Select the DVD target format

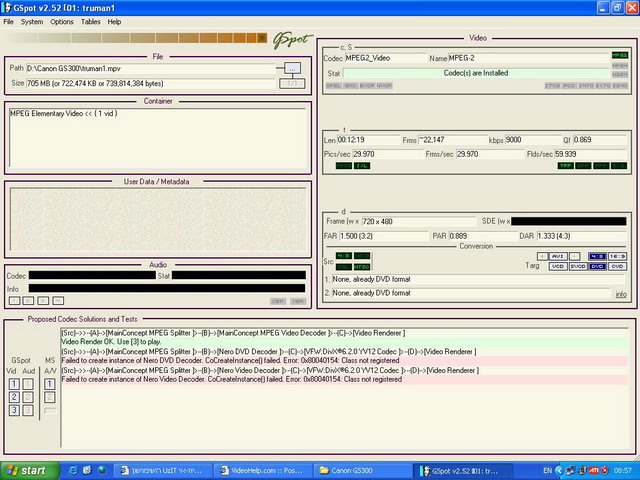click(597, 266)
